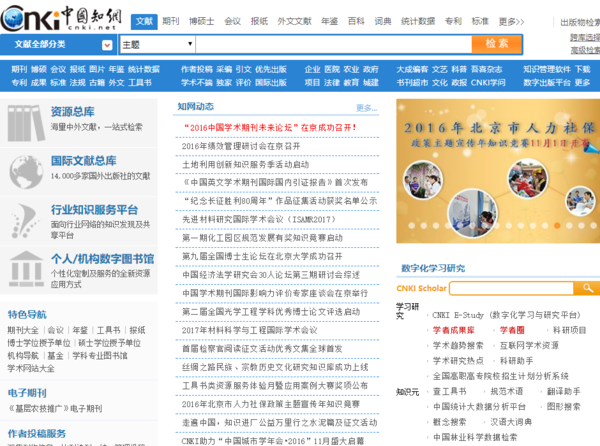Open 先进材料研究国际学术会议 (ISAMR2017) item

click(259, 220)
